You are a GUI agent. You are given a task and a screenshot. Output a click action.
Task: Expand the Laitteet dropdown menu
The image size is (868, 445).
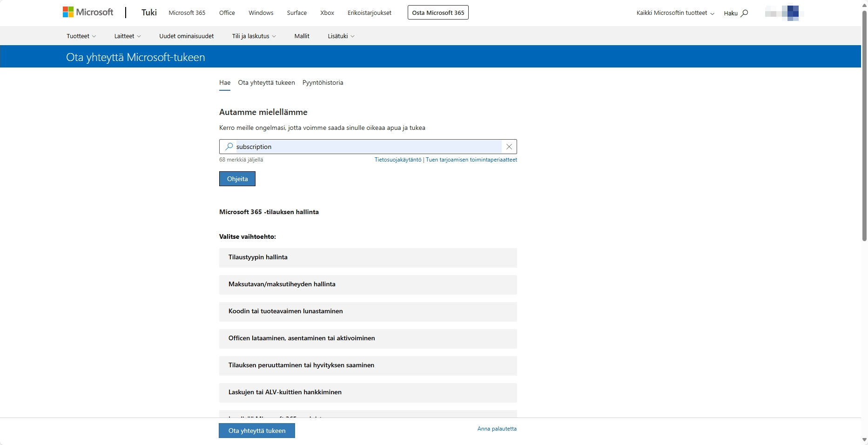pos(128,36)
